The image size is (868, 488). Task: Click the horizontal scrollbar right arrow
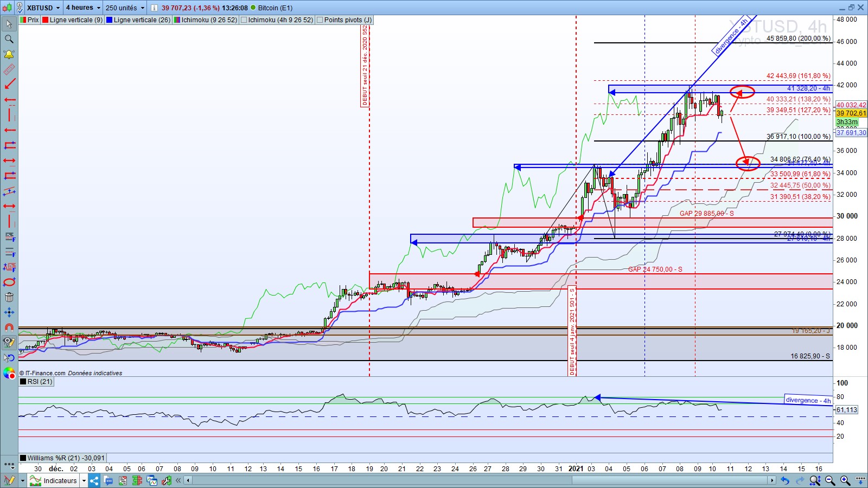[x=772, y=480]
